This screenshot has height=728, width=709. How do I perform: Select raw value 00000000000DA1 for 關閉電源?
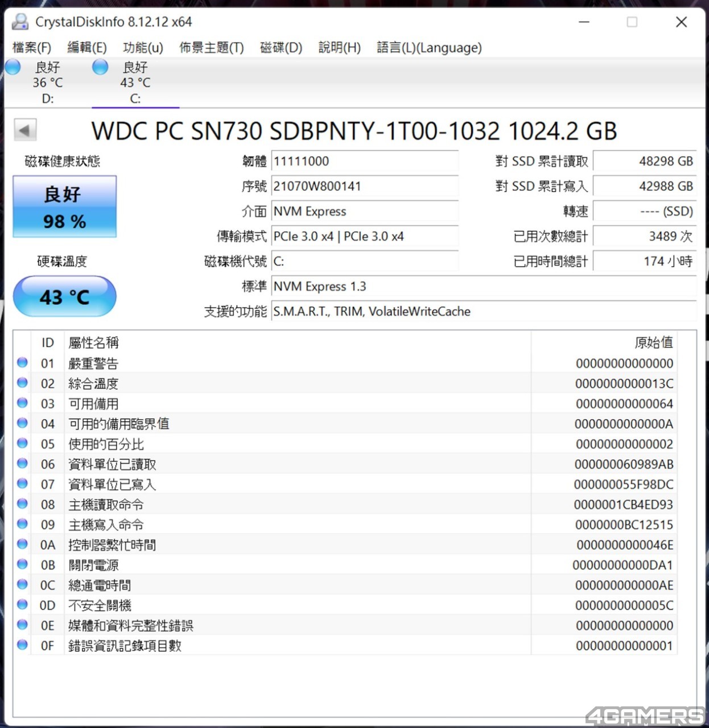pyautogui.click(x=623, y=565)
